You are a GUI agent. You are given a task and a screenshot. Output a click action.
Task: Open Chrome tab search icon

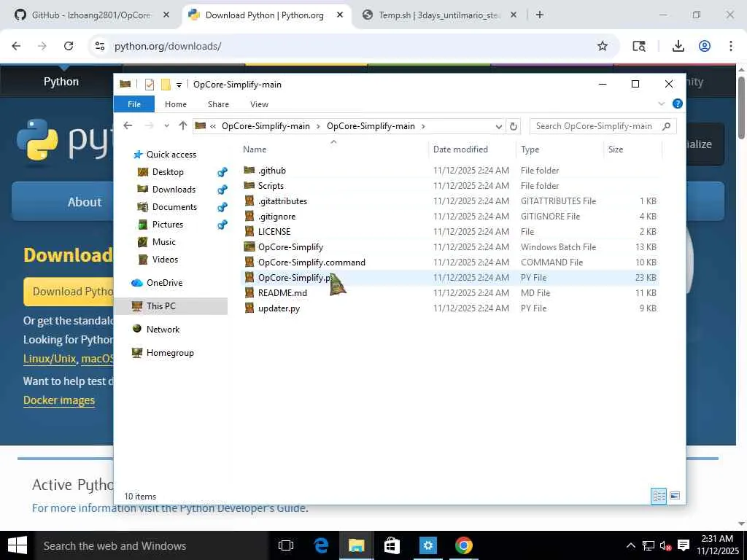click(639, 46)
